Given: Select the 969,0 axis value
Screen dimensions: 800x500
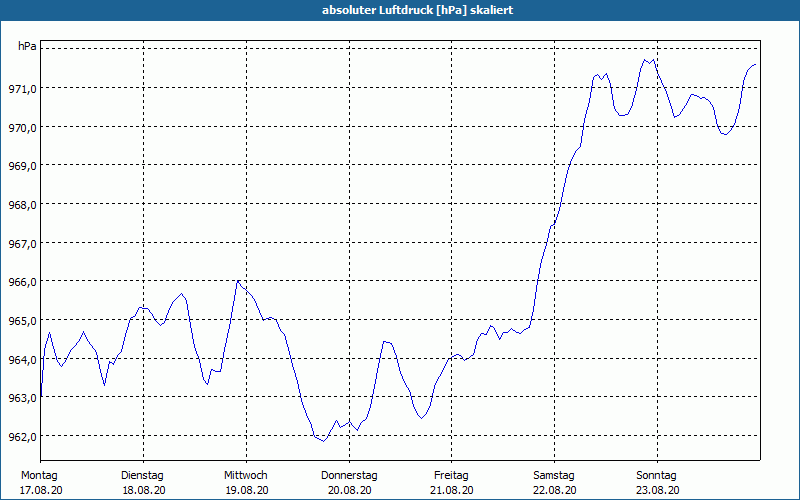Looking at the screenshot, I should (22, 166).
